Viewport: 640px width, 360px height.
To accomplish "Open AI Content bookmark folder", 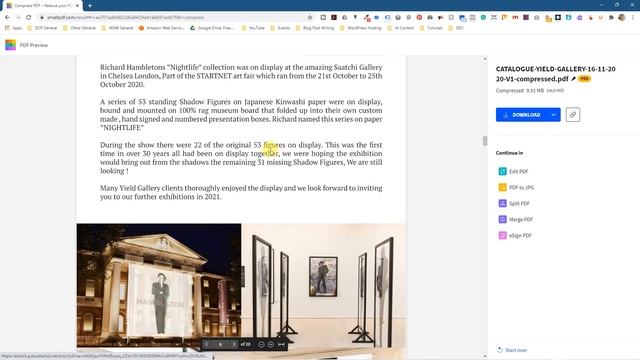I will (x=400, y=28).
